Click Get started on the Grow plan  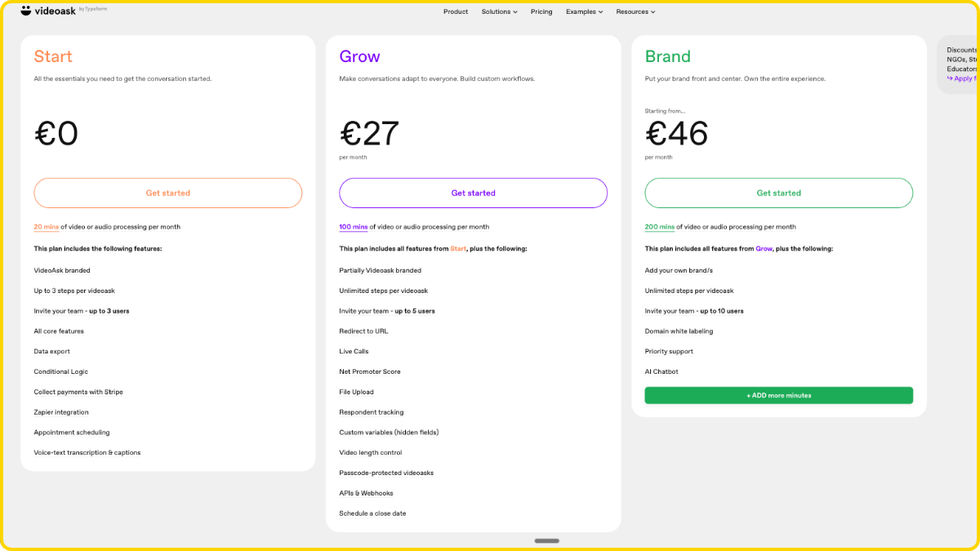[x=473, y=193]
